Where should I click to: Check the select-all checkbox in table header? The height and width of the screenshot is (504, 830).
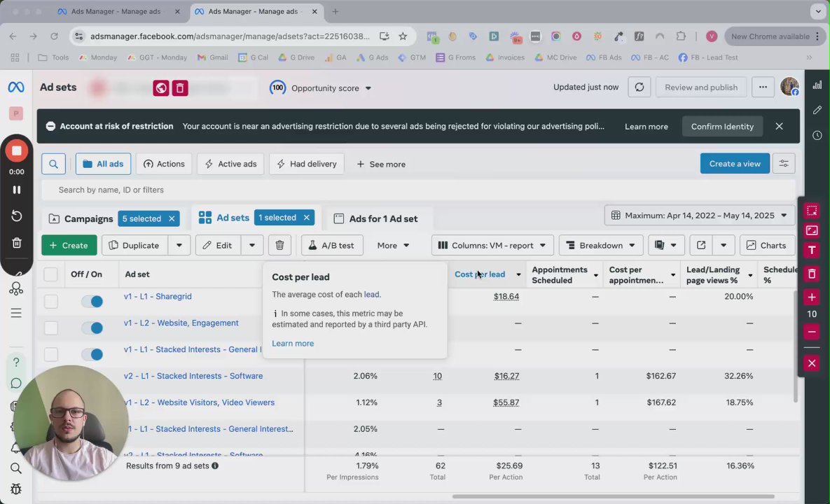(x=51, y=274)
